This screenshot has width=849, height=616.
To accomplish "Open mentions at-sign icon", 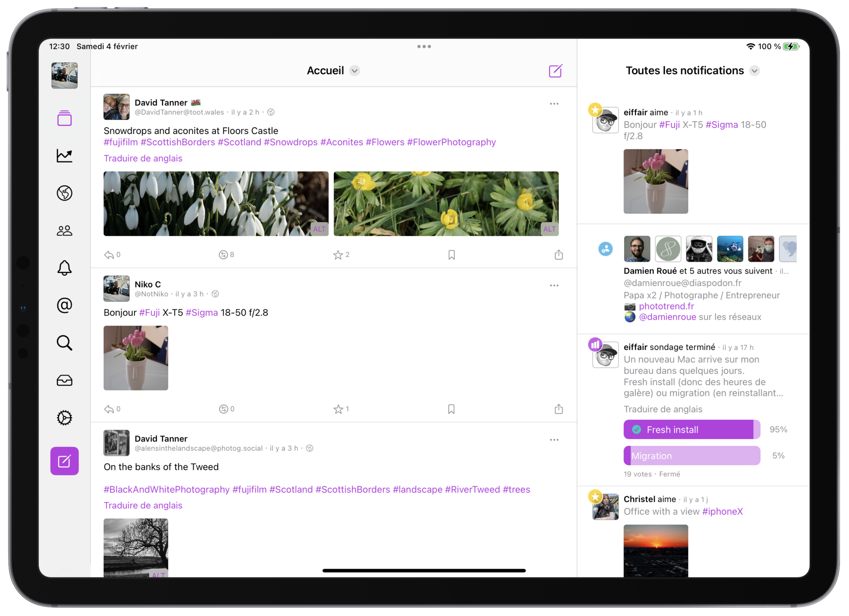I will pos(64,305).
